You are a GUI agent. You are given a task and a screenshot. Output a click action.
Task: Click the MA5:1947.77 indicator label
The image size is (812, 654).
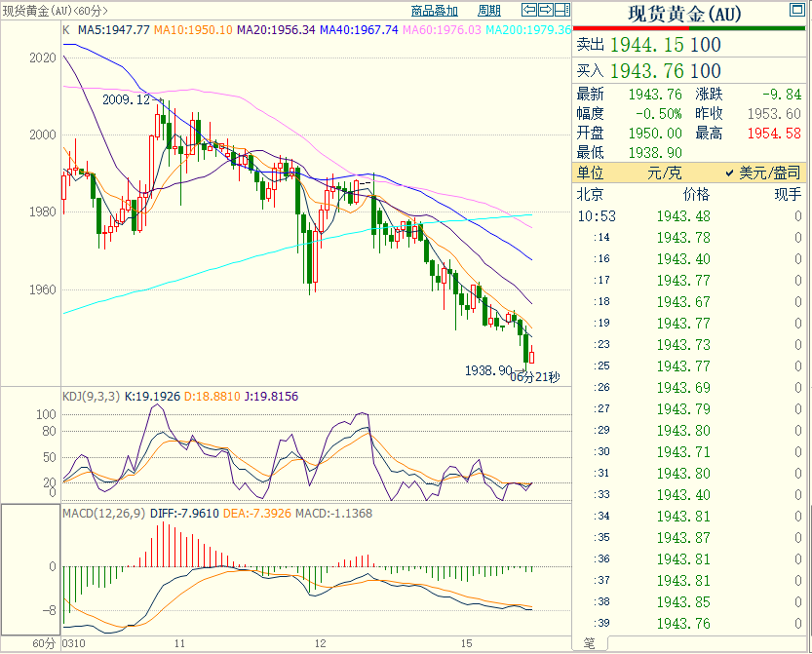[x=113, y=30]
